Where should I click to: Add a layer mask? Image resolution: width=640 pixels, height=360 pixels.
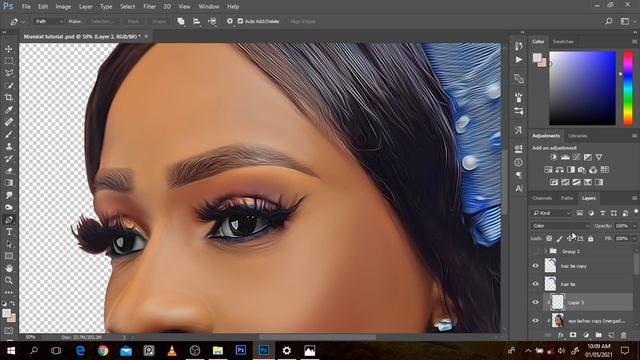573,335
